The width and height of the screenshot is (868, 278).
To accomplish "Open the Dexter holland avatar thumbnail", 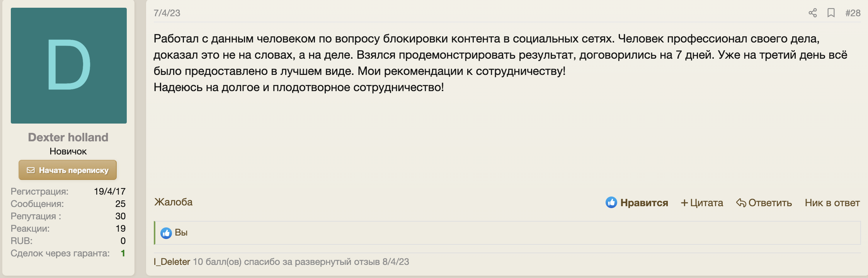I will coord(69,66).
